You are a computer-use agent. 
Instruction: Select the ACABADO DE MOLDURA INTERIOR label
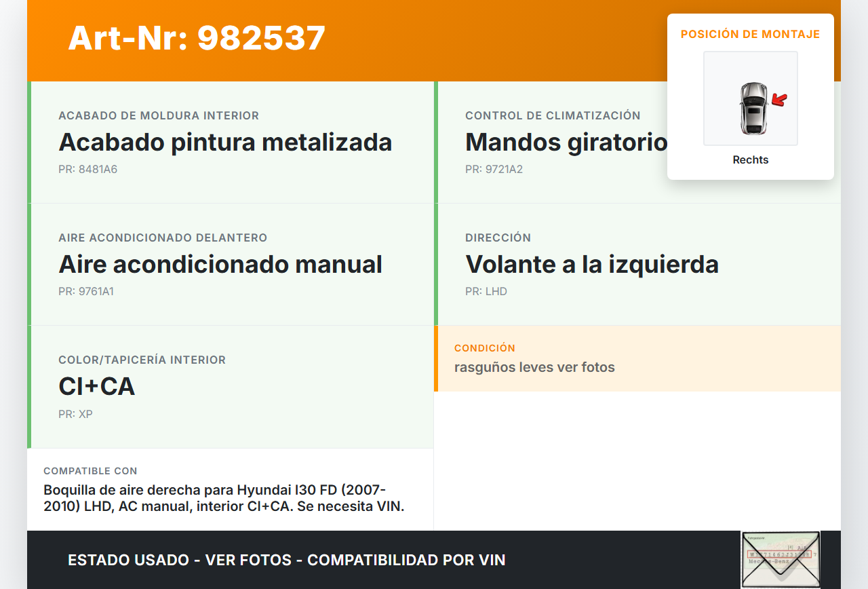coord(159,116)
